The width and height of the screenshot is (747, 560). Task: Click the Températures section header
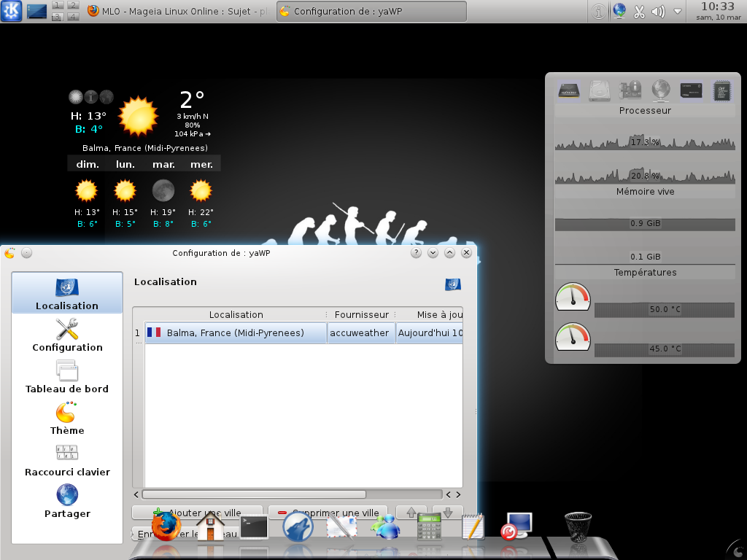645,273
